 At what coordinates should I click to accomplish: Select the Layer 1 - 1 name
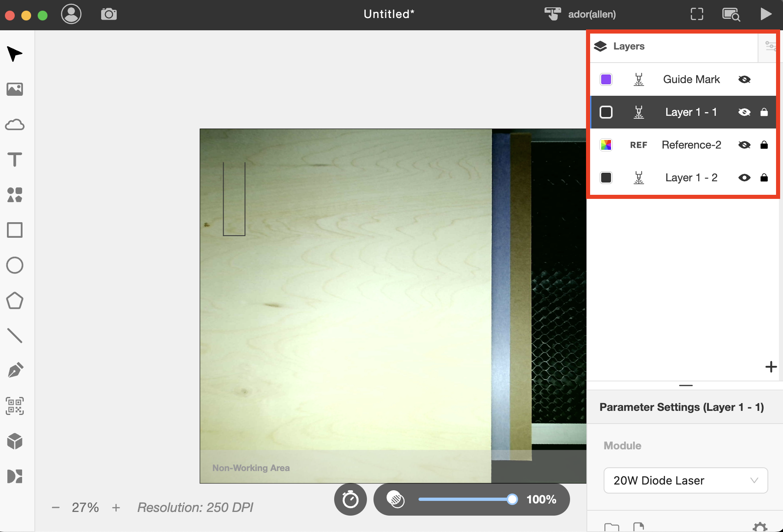691,112
